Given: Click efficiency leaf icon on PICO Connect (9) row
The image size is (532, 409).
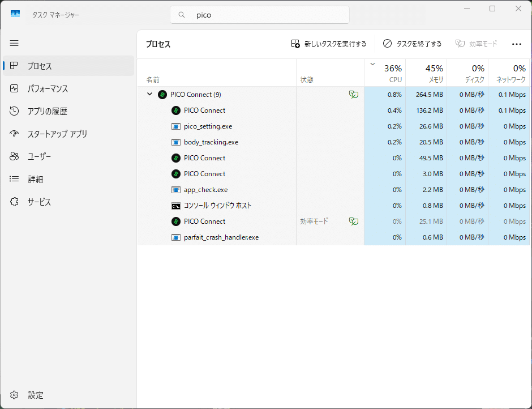Looking at the screenshot, I should click(354, 95).
